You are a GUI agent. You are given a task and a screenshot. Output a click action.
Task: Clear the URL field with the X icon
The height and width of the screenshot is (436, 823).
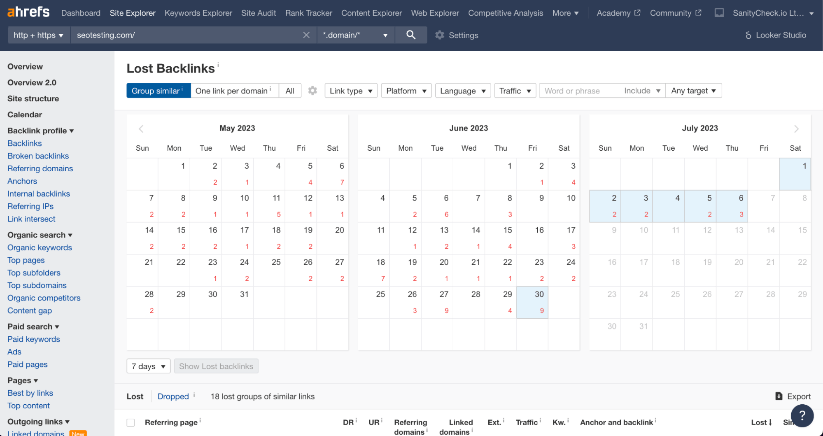(x=306, y=35)
